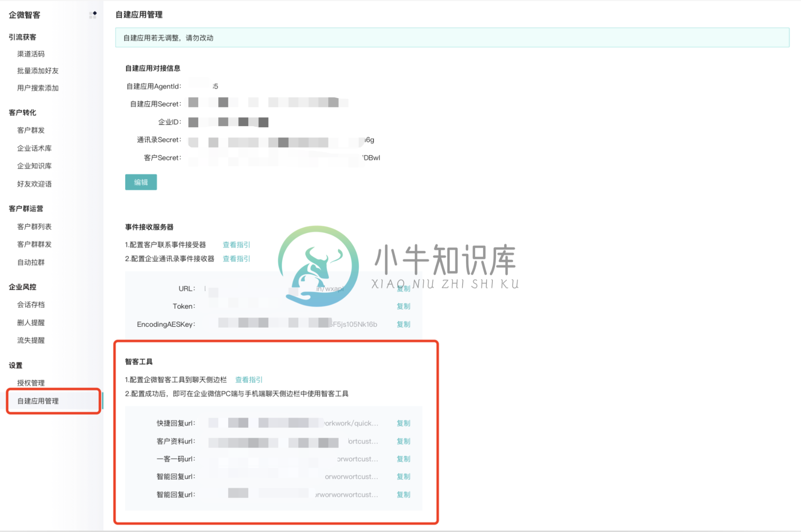Copy the EncodingAESKey with 复制
This screenshot has height=532, width=801.
[403, 324]
